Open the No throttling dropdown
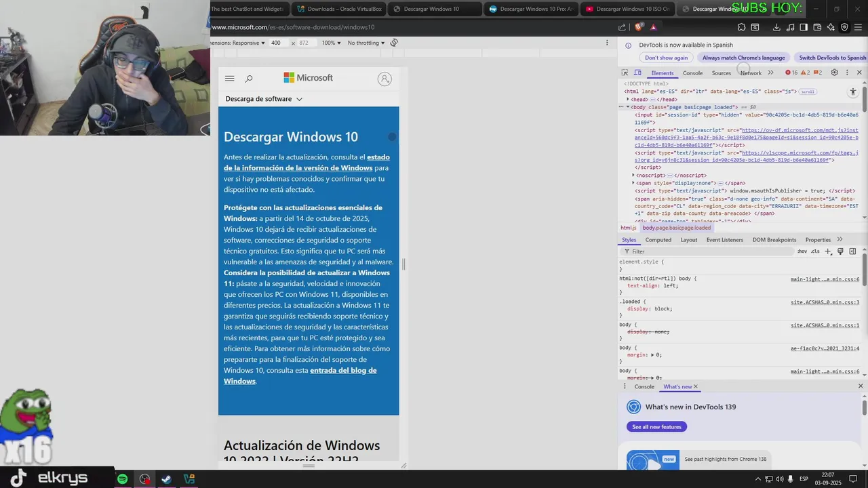This screenshot has height=488, width=868. tap(366, 43)
